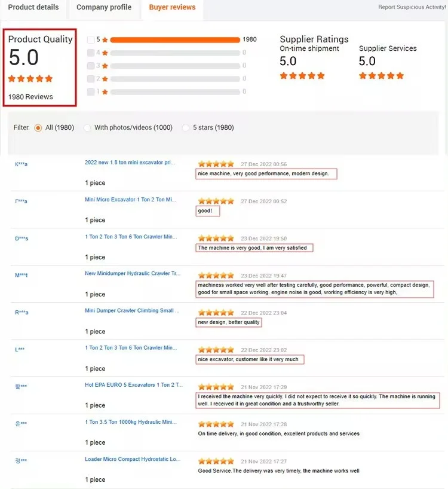Click stars on the 'new design, better quality' review
The width and height of the screenshot is (448, 489).
coord(216,313)
